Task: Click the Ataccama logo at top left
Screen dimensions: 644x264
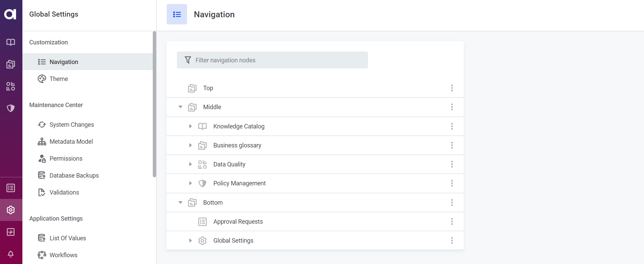Action: pyautogui.click(x=11, y=14)
